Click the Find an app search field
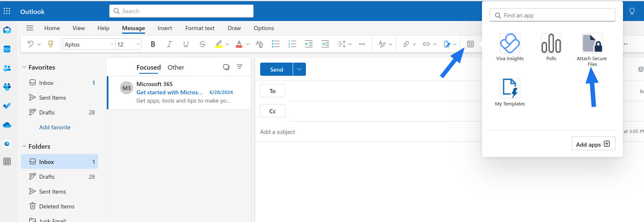 point(552,15)
